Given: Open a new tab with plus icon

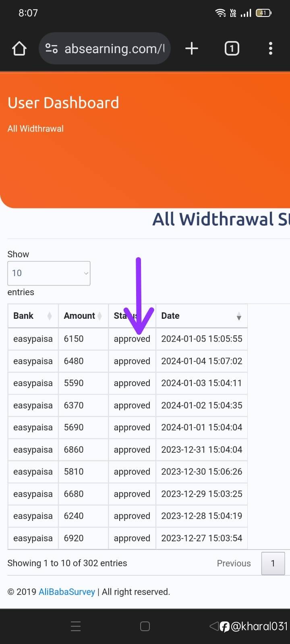Looking at the screenshot, I should coord(192,49).
